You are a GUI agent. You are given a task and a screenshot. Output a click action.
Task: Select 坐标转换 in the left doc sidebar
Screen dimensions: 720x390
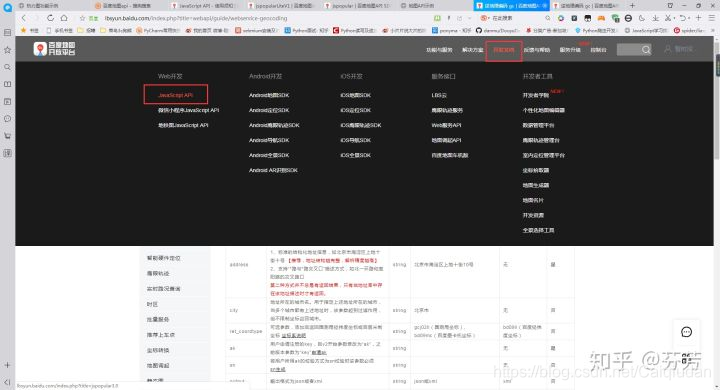pos(158,350)
